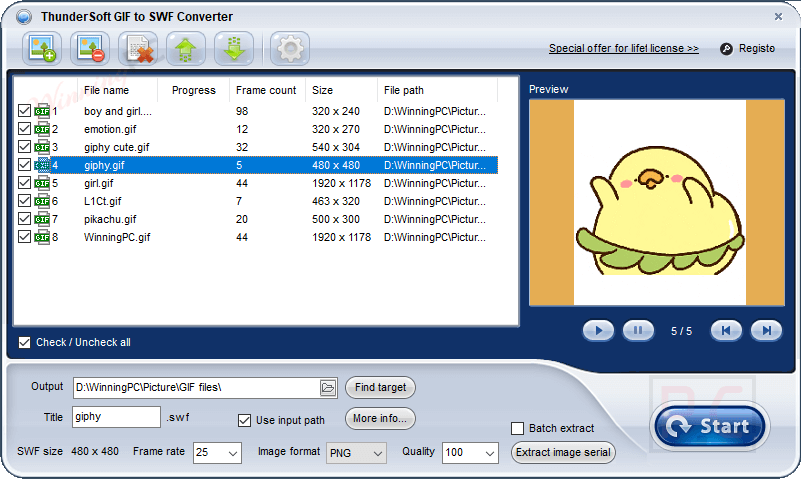The height and width of the screenshot is (479, 801).
Task: Select the WinningPC.gif file name
Action: point(117,237)
